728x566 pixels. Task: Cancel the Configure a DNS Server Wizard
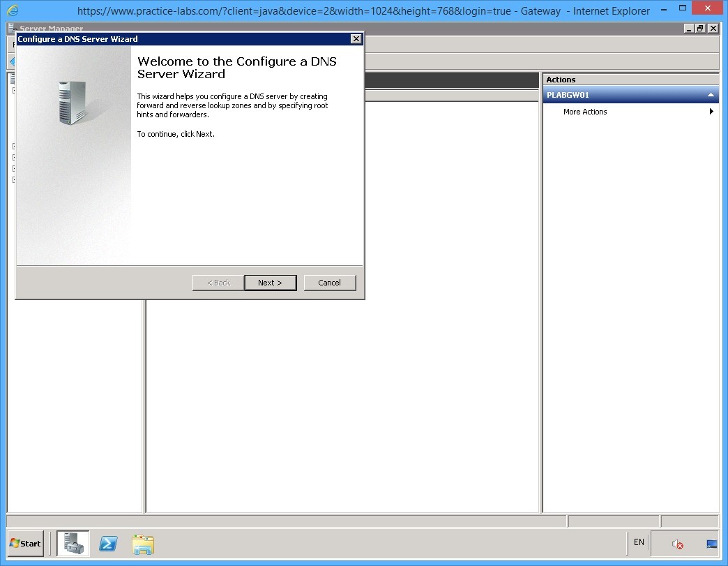[329, 283]
